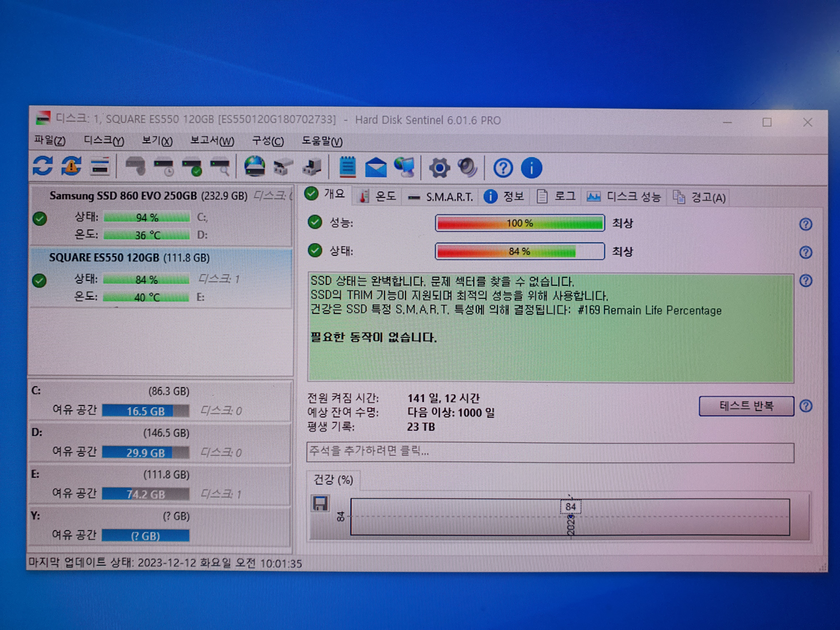Click Y: free space (? GB) bar
This screenshot has width=840, height=630.
pos(145,535)
